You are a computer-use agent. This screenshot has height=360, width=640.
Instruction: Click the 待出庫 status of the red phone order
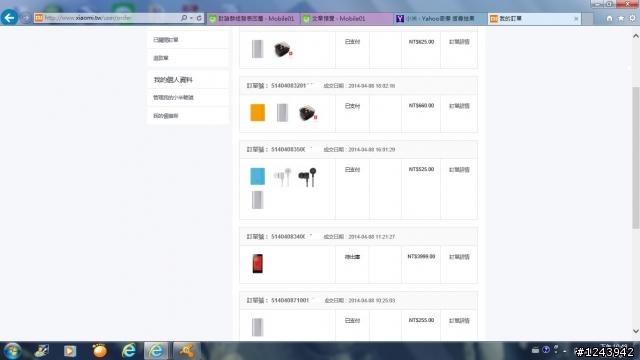[x=352, y=257]
